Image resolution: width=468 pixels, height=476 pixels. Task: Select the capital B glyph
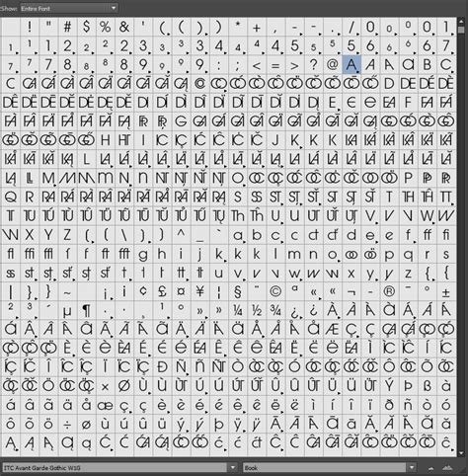click(x=428, y=64)
